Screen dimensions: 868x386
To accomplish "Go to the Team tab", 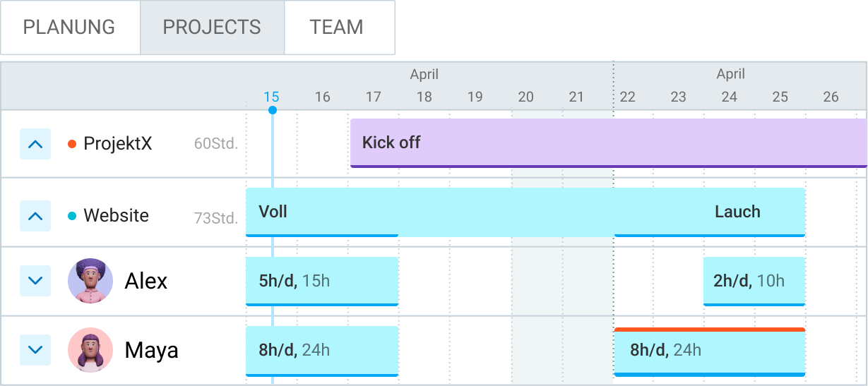I will [337, 28].
